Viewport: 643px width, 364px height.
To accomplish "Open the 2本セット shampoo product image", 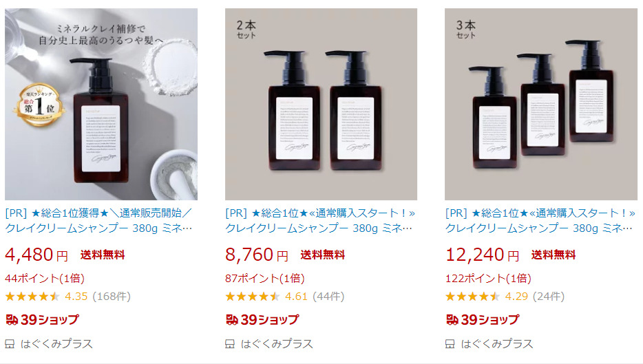I will tap(321, 104).
